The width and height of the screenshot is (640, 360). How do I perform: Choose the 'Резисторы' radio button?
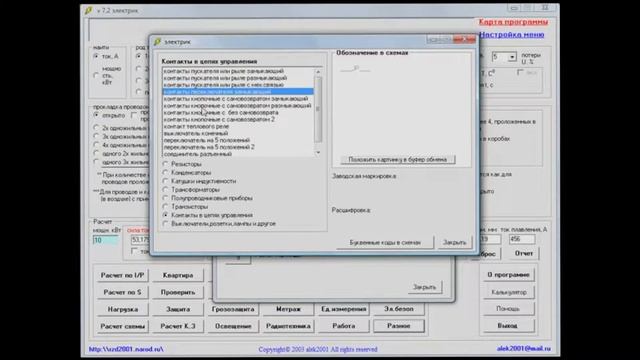pyautogui.click(x=165, y=164)
